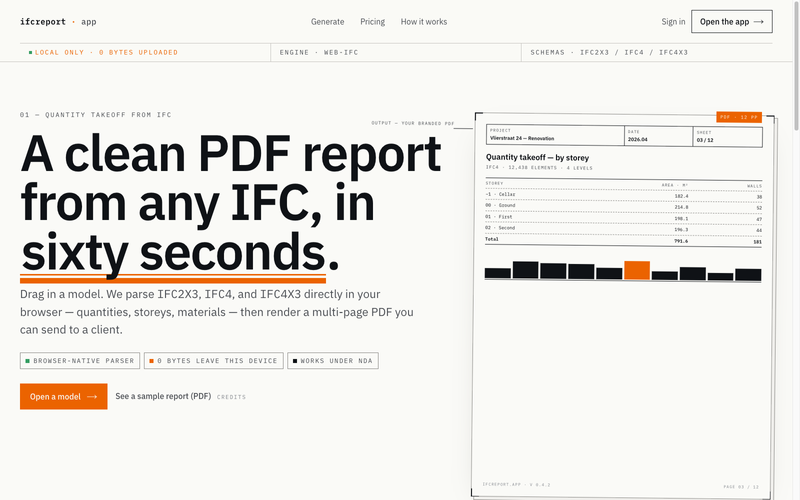
Task: Click LOCAL ONLY · 0 BYTES UPLOADED text
Action: pyautogui.click(x=106, y=52)
